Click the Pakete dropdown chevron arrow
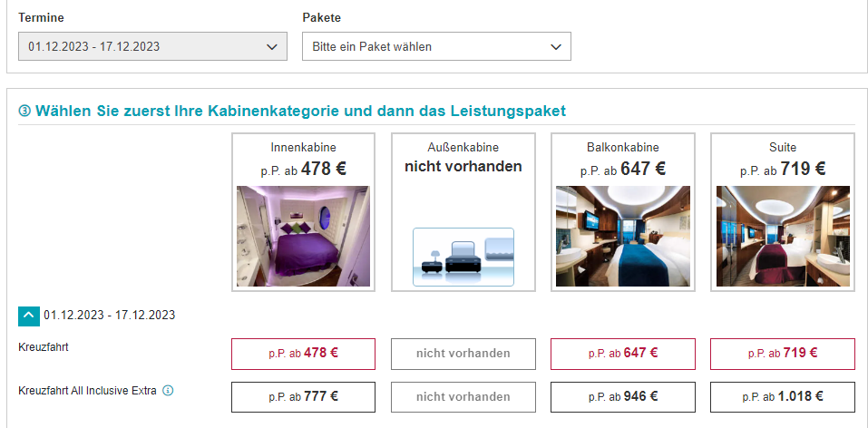868x428 pixels. tap(556, 47)
